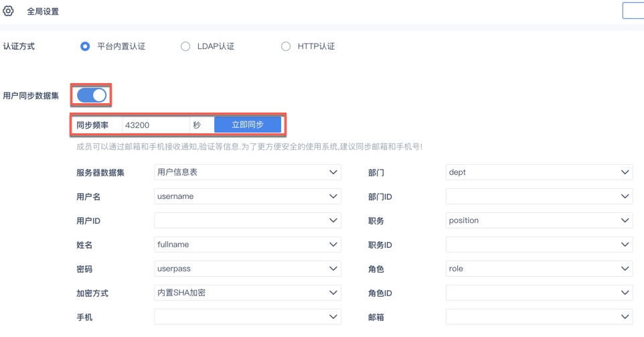Open the 职务 dropdown showing position
The image size is (644, 337).
click(x=539, y=220)
